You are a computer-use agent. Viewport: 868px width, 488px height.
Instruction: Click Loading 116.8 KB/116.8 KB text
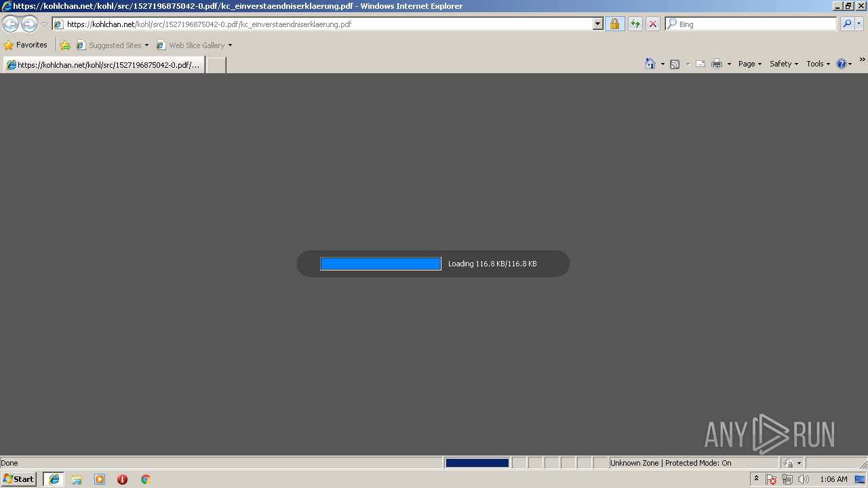492,264
